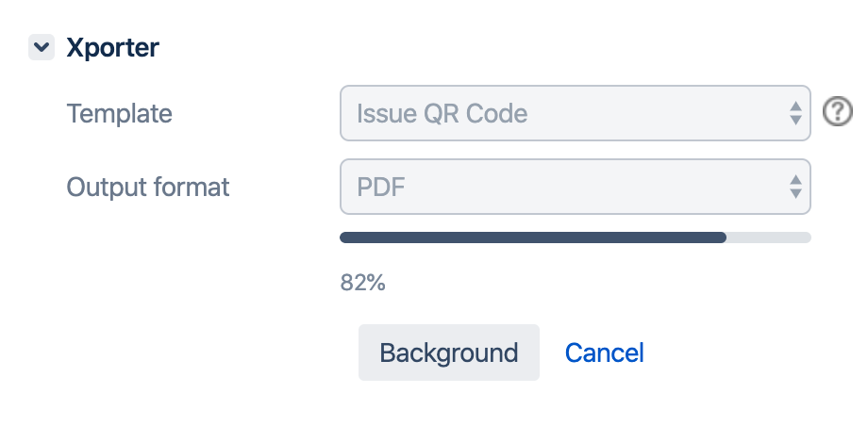
Task: Select the "Issue QR Code" value text
Action: [442, 114]
